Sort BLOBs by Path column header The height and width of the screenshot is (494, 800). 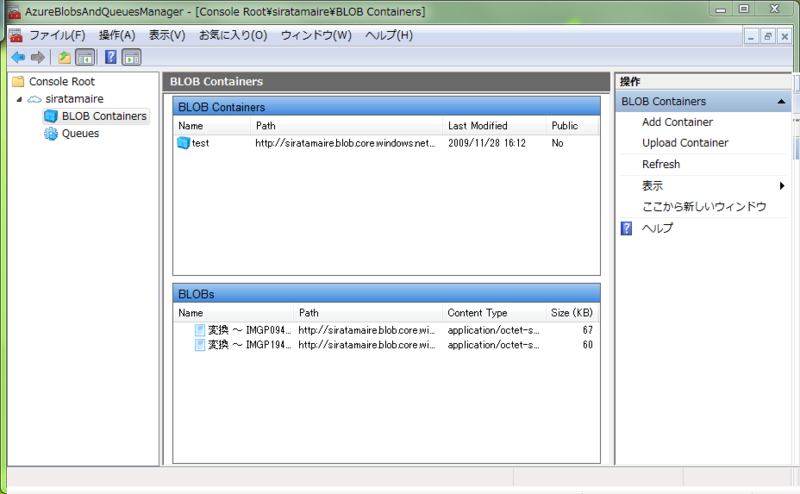[368, 313]
